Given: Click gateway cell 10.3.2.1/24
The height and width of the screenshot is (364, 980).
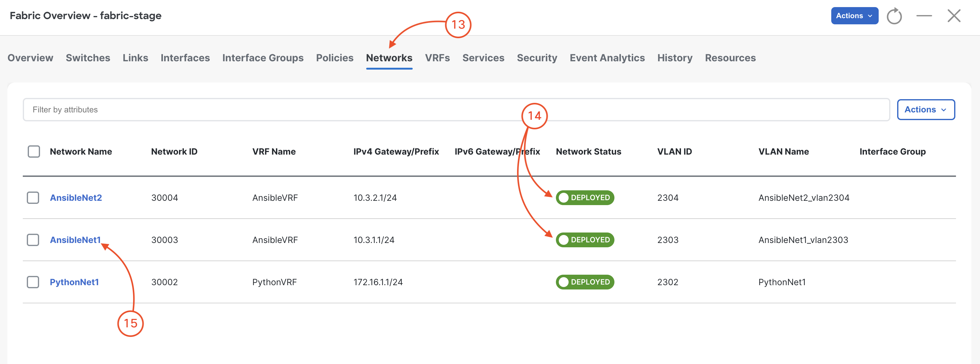Looking at the screenshot, I should pyautogui.click(x=375, y=198).
